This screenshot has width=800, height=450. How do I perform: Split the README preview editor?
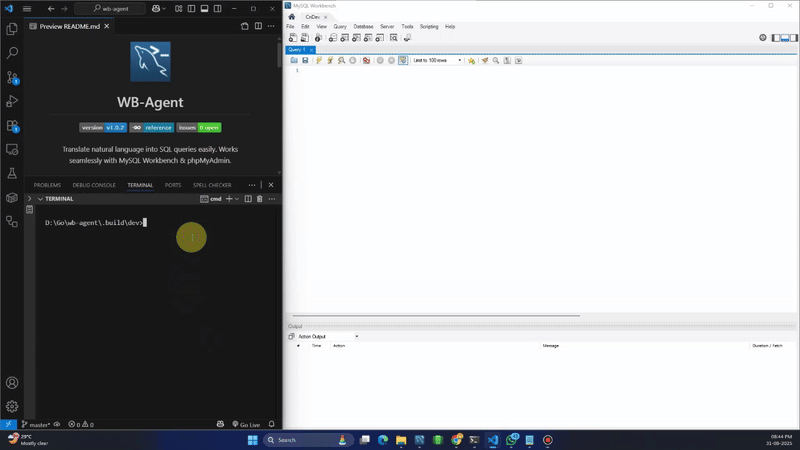click(x=258, y=26)
